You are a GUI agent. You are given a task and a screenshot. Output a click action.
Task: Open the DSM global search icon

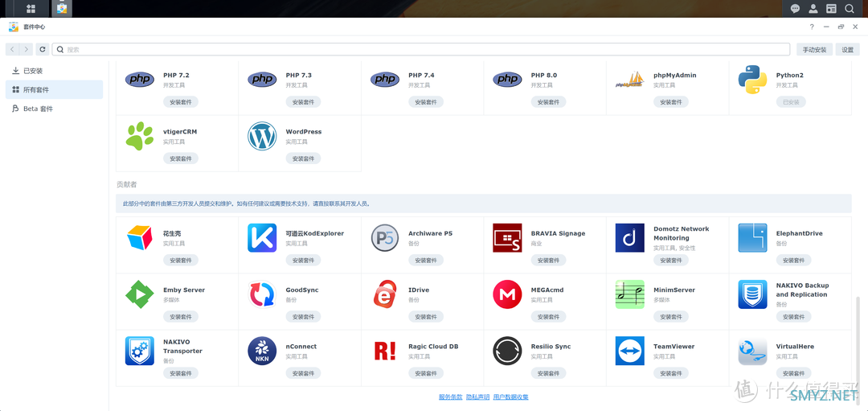click(849, 8)
